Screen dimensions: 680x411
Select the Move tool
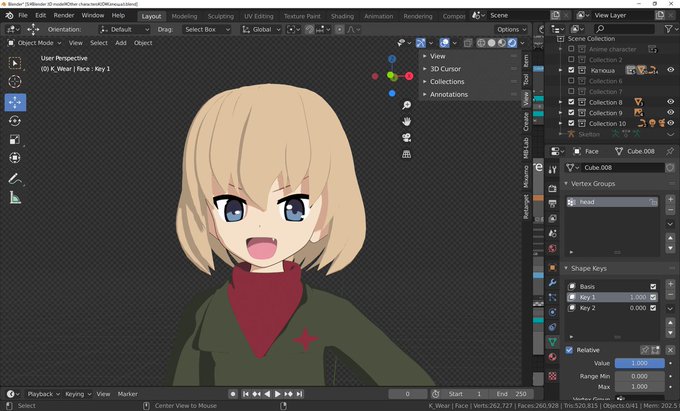coord(15,102)
